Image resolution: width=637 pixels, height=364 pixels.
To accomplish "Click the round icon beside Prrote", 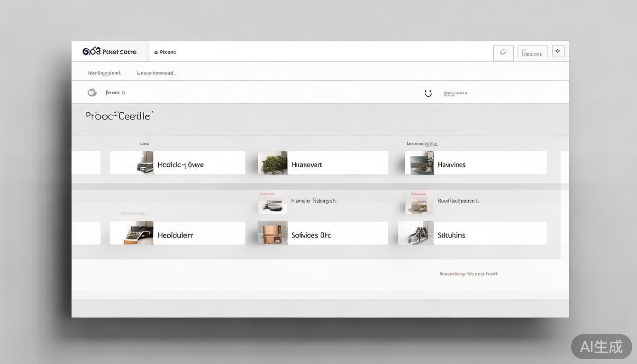I will pyautogui.click(x=92, y=92).
